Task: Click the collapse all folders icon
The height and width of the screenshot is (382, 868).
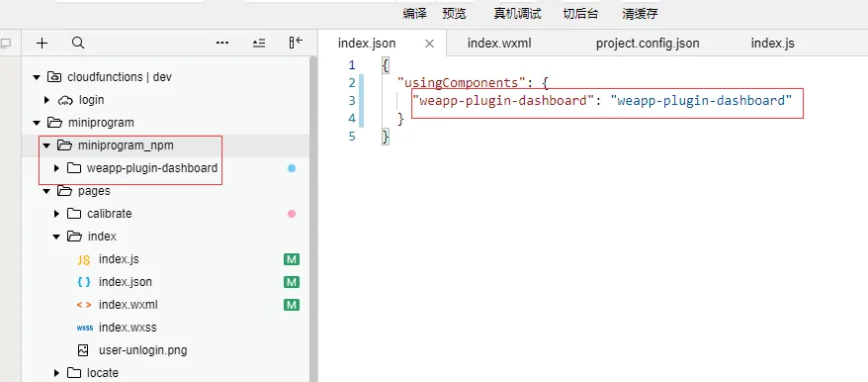Action: pos(258,43)
